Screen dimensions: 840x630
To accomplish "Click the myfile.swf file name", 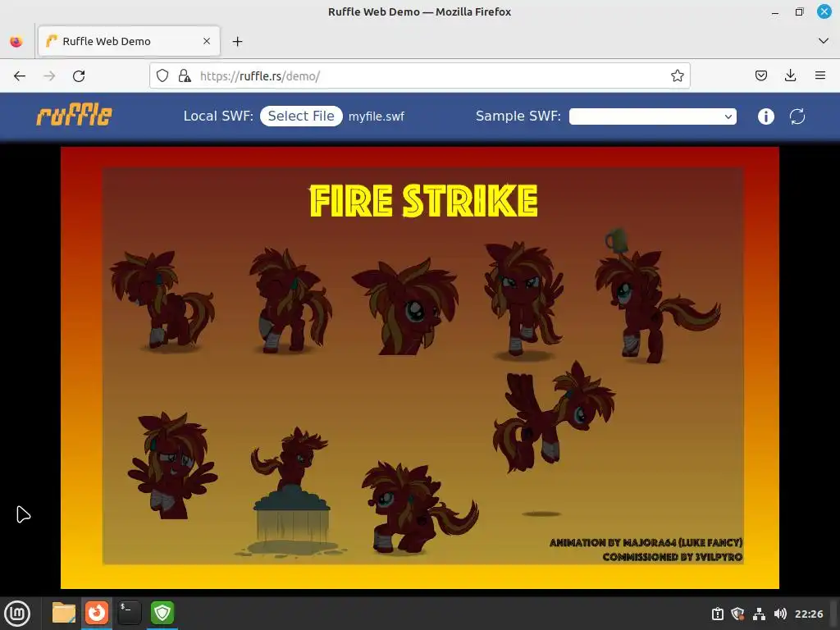I will coord(376,116).
